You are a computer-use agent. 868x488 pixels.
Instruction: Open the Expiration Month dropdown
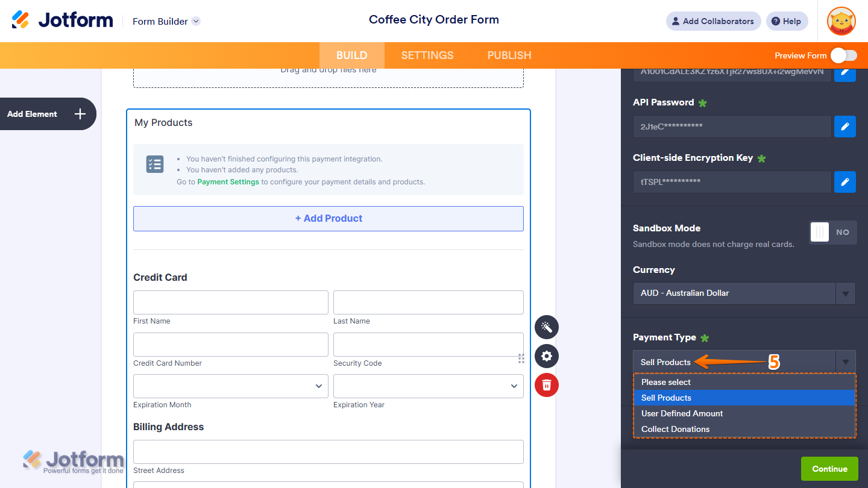click(x=230, y=386)
